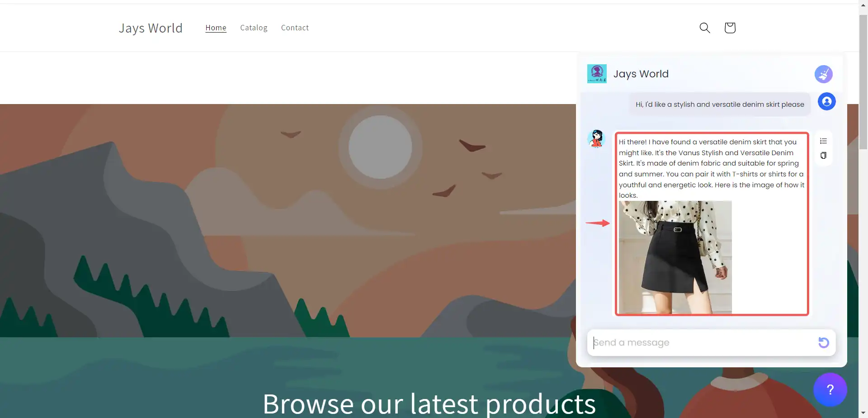Viewport: 868px width, 418px height.
Task: Open the search magnifier icon
Action: [x=704, y=28]
